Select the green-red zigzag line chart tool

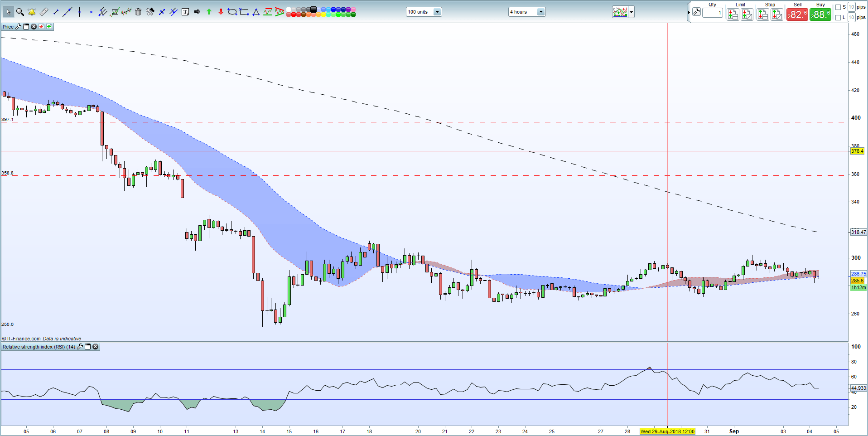click(x=268, y=12)
